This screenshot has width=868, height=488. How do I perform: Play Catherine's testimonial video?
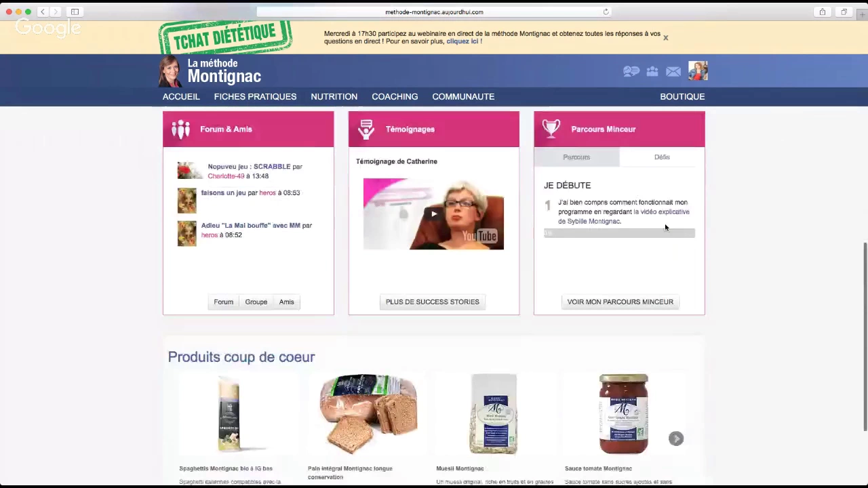point(433,214)
